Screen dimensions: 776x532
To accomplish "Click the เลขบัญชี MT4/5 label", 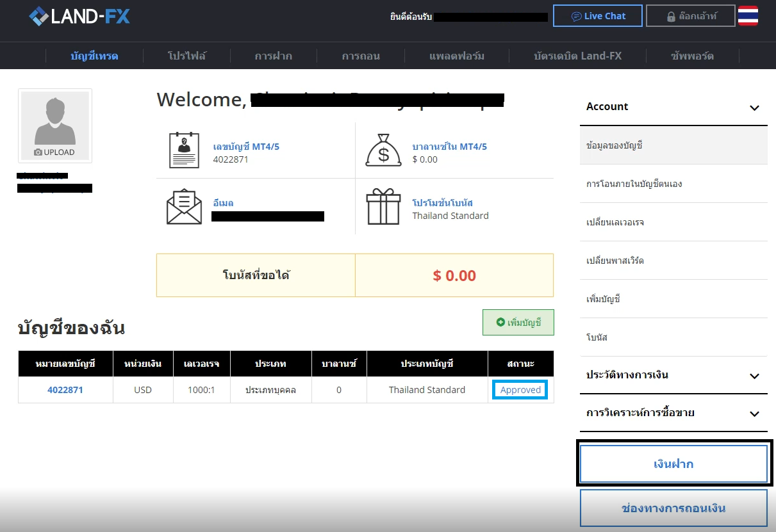I will pos(246,147).
